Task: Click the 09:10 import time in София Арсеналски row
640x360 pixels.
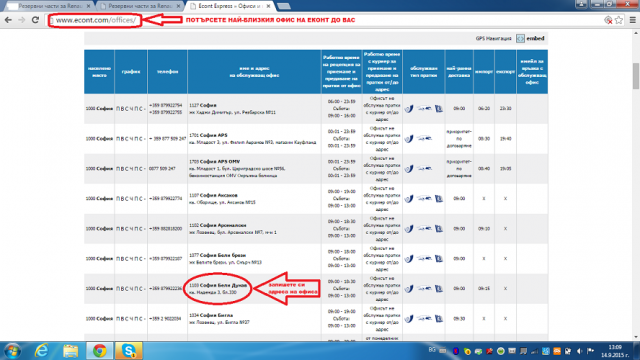Action: [484, 229]
